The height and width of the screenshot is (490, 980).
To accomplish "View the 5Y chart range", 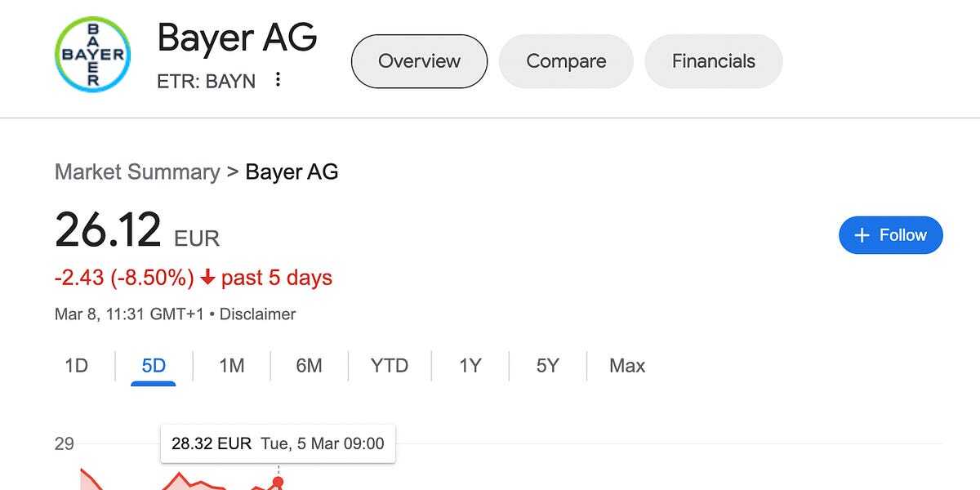I will tap(548, 366).
